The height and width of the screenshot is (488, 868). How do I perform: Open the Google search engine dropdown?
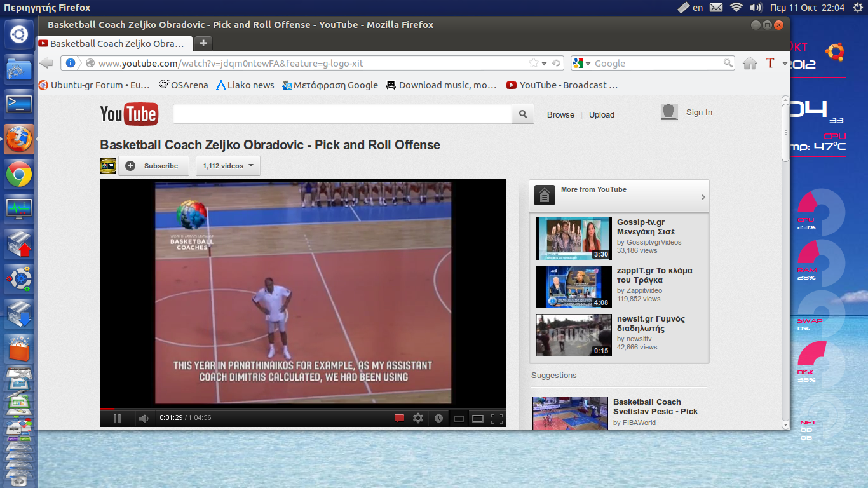(581, 63)
